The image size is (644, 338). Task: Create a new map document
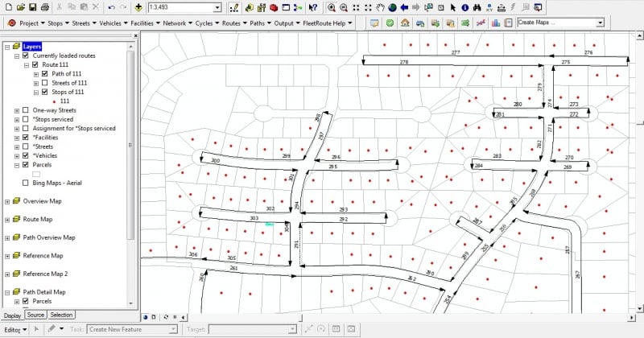pos(9,7)
